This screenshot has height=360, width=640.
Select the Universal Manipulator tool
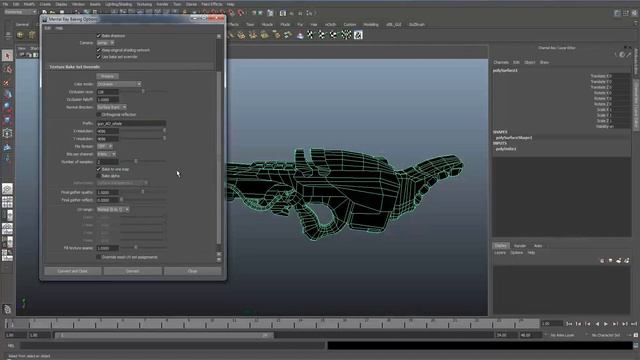click(7, 133)
